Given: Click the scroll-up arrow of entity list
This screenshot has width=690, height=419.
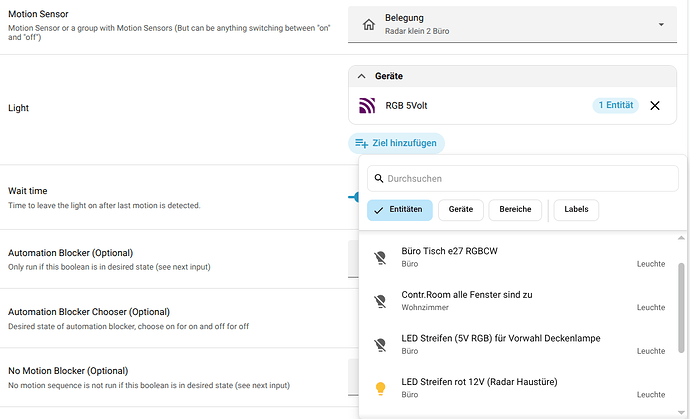Looking at the screenshot, I should point(681,238).
